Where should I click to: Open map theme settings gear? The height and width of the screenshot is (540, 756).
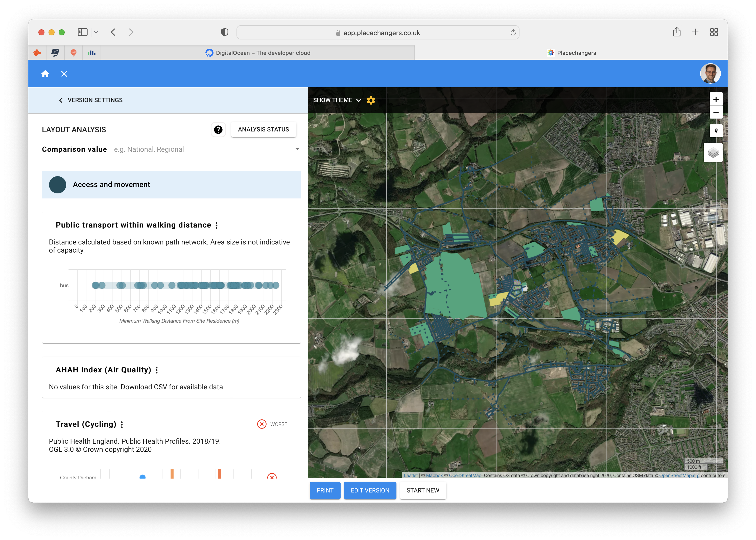coord(371,100)
